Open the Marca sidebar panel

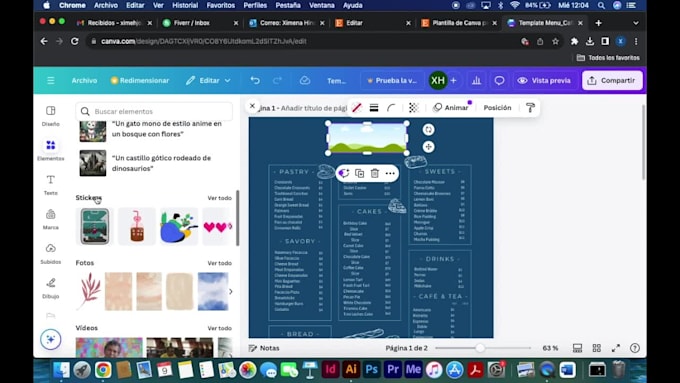[x=51, y=219]
